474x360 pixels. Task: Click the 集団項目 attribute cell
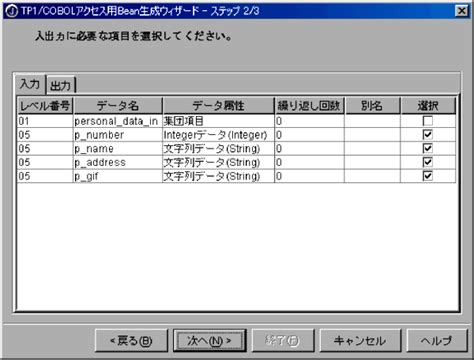click(x=218, y=121)
